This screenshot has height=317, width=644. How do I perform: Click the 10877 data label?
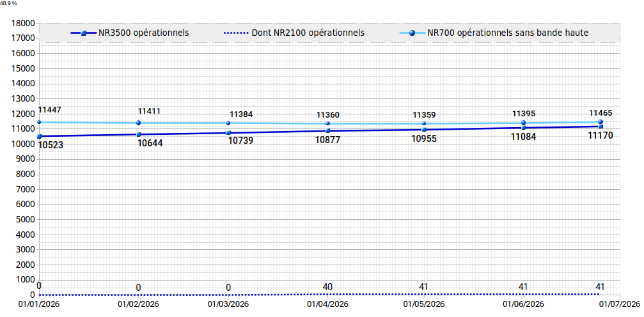[x=327, y=139]
